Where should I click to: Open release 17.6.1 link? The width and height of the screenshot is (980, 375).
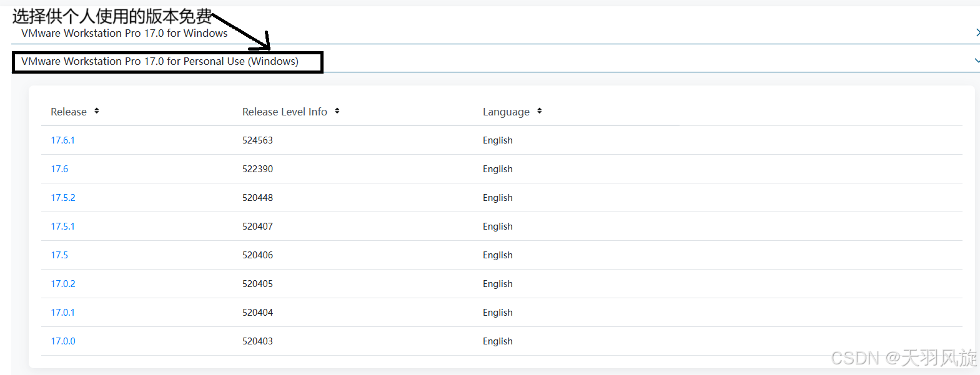[x=62, y=140]
